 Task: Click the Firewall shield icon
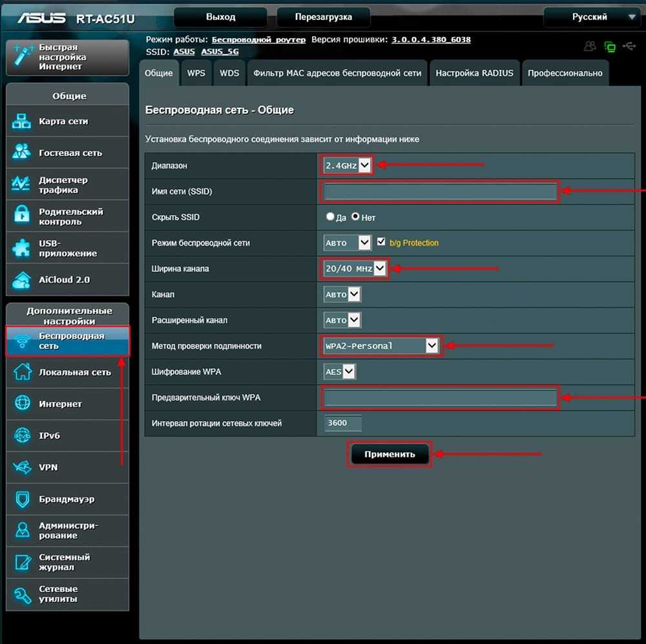(x=23, y=499)
